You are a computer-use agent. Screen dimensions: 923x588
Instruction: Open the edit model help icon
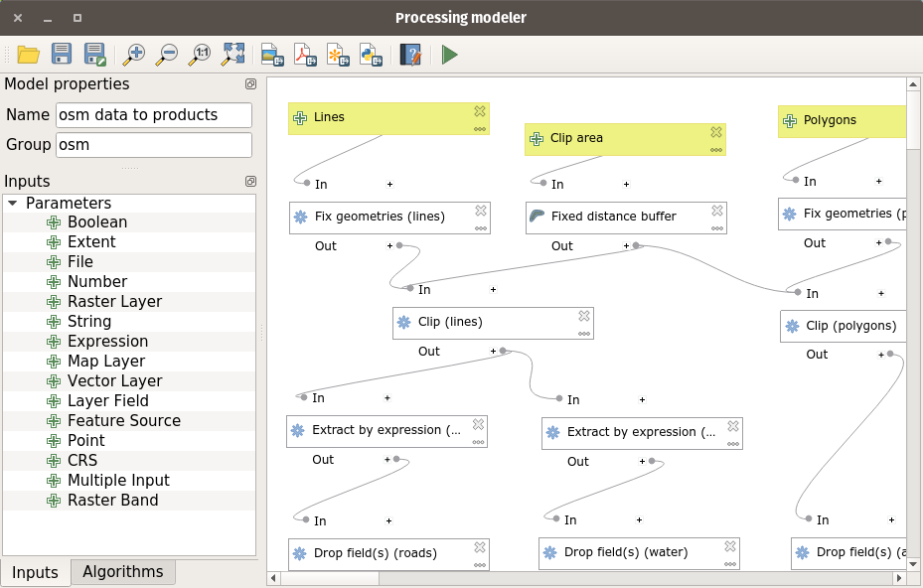click(x=411, y=55)
